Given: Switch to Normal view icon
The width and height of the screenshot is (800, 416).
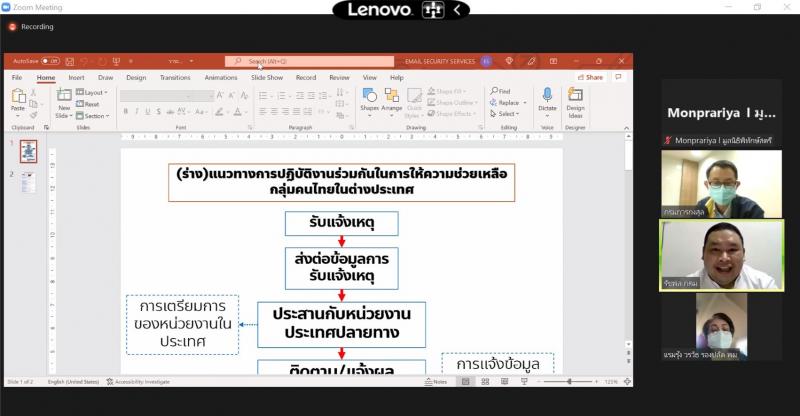Looking at the screenshot, I should pyautogui.click(x=465, y=382).
